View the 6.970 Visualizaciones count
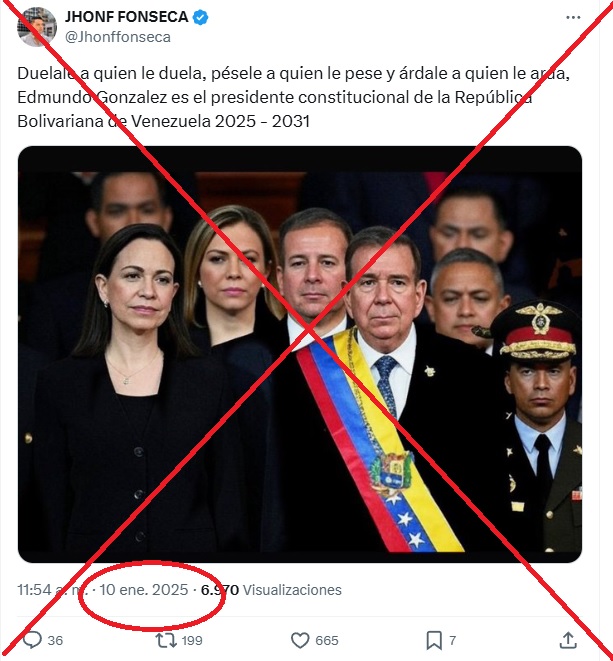This screenshot has width=613, height=661. pos(271,589)
